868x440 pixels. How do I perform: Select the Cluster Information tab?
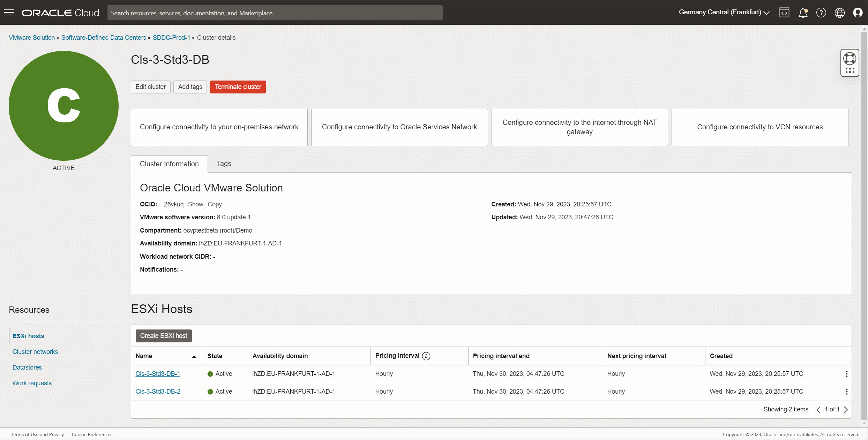click(x=169, y=164)
